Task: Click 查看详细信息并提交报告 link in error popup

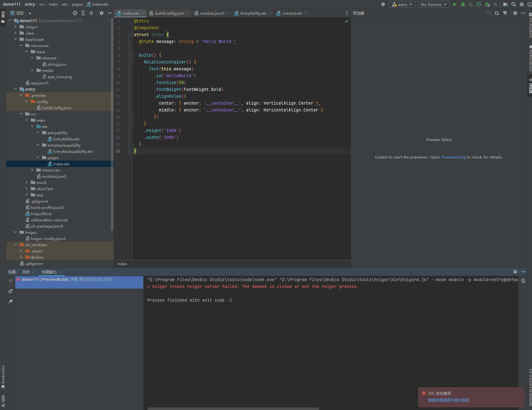Action: (x=449, y=400)
